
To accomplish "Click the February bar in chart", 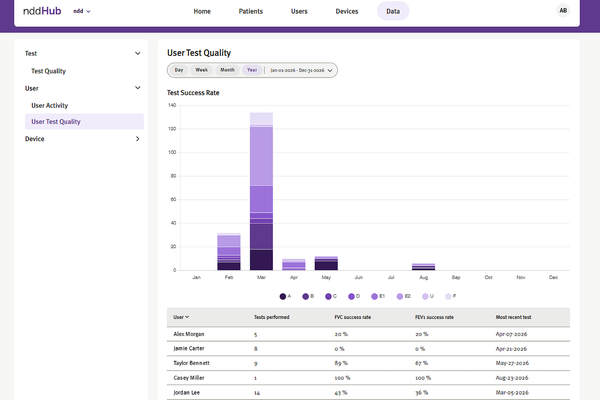I will [x=229, y=251].
